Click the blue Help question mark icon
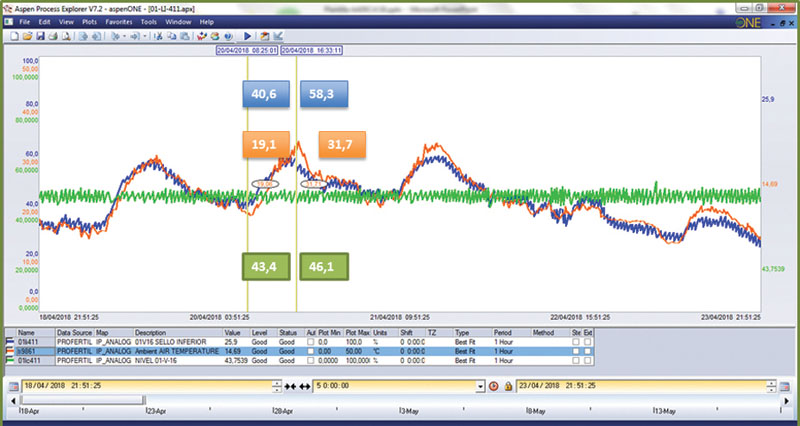 coord(228,36)
